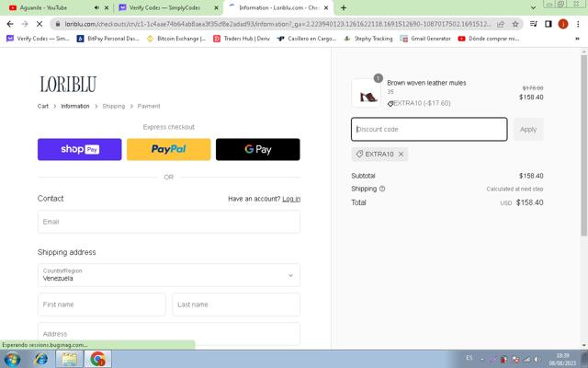This screenshot has width=588, height=368.
Task: Open the Country/Region dropdown showing Venezuela
Action: pos(169,275)
